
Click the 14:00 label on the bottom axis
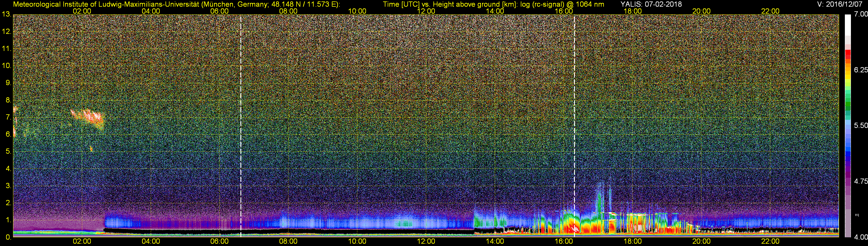tap(495, 241)
